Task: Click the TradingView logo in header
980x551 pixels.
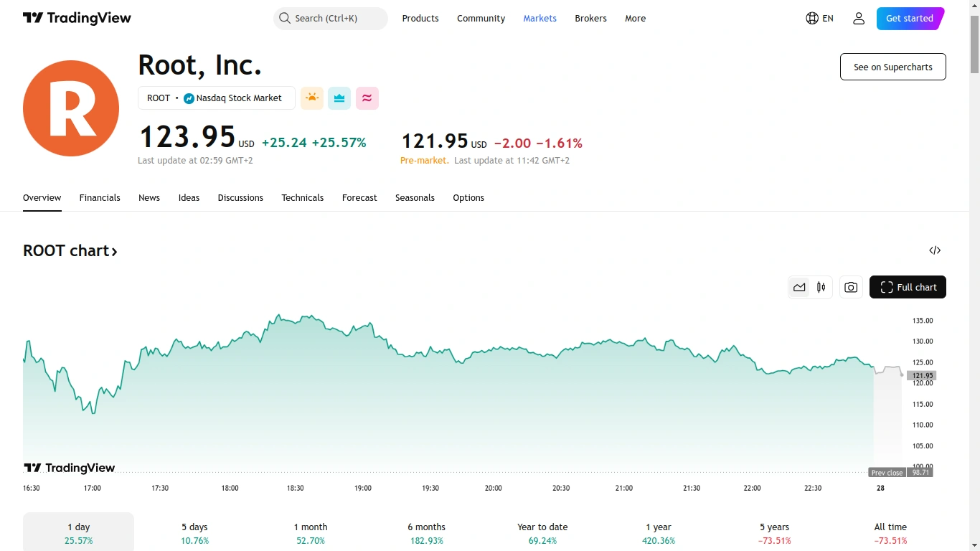Action: [x=77, y=19]
